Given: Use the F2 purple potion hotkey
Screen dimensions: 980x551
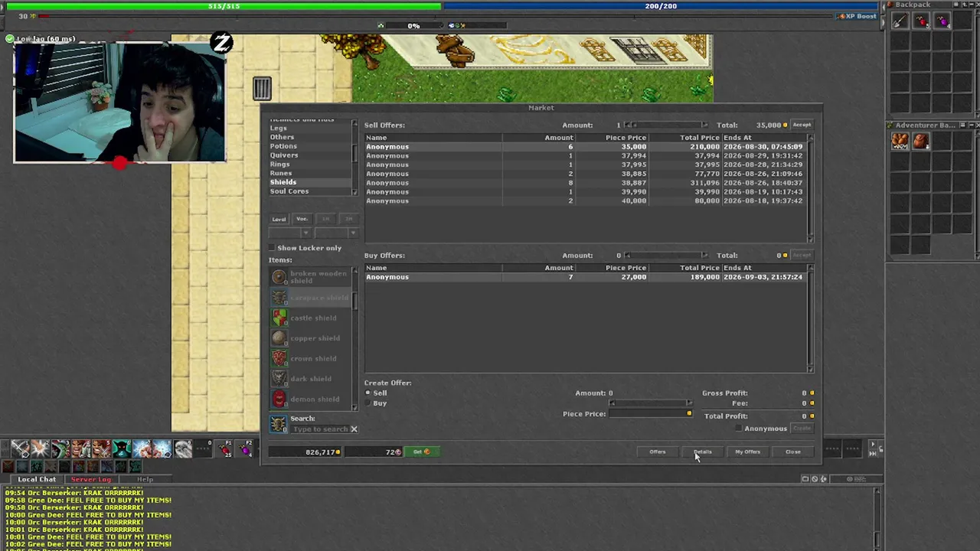Looking at the screenshot, I should [x=246, y=449].
